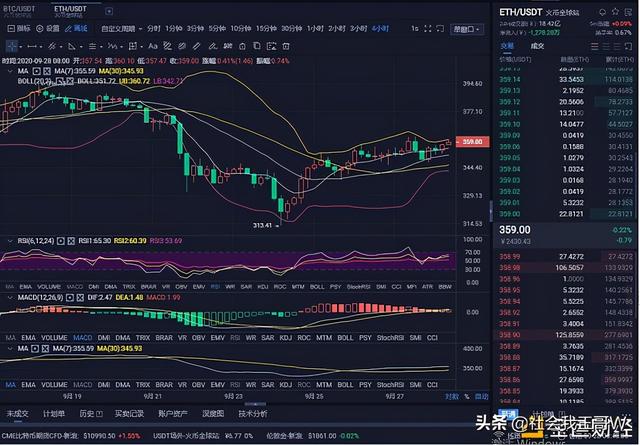Click the trash icon to delete drawings
640x445 pixels.
[x=286, y=46]
